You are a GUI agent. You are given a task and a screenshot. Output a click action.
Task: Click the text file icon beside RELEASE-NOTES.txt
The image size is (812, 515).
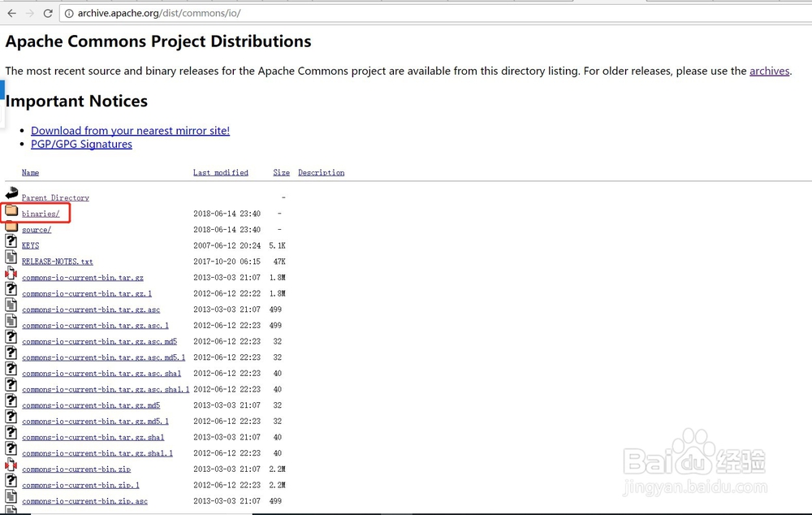tap(11, 257)
